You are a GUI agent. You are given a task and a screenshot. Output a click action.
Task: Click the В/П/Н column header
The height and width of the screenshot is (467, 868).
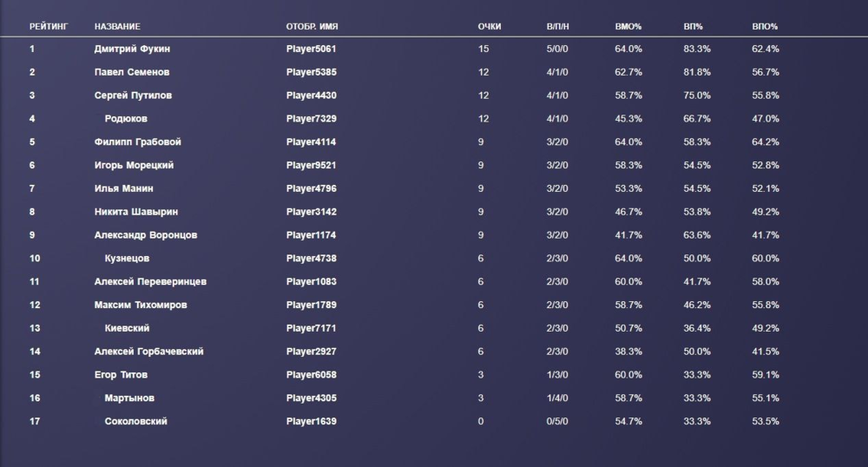558,27
